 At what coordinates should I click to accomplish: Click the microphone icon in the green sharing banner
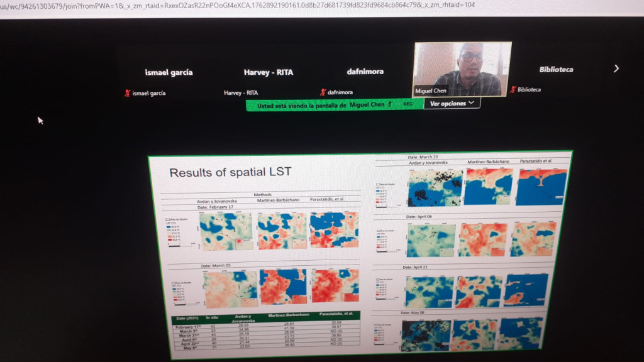tap(390, 104)
